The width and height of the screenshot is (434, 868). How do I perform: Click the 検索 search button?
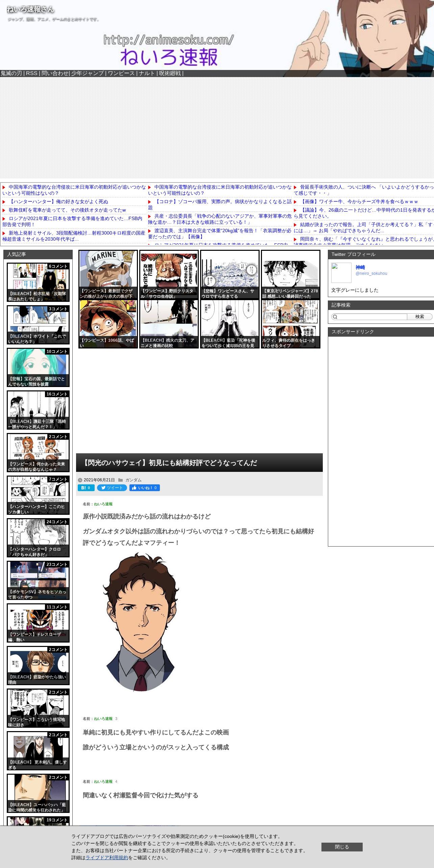[x=419, y=317]
